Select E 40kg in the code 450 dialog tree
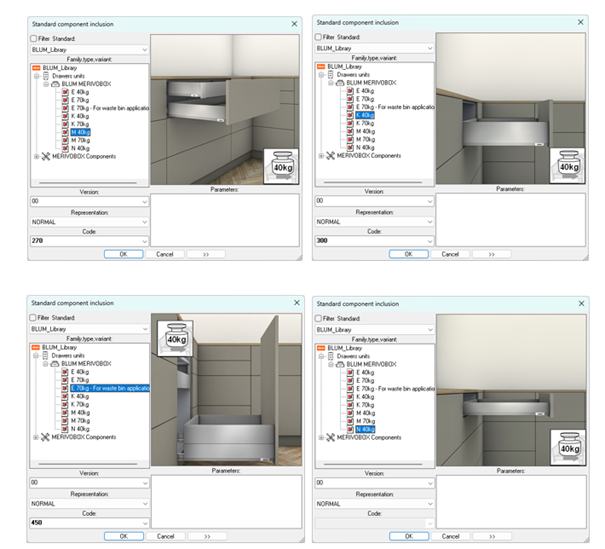Image resolution: width=605 pixels, height=549 pixels. pos(81,372)
